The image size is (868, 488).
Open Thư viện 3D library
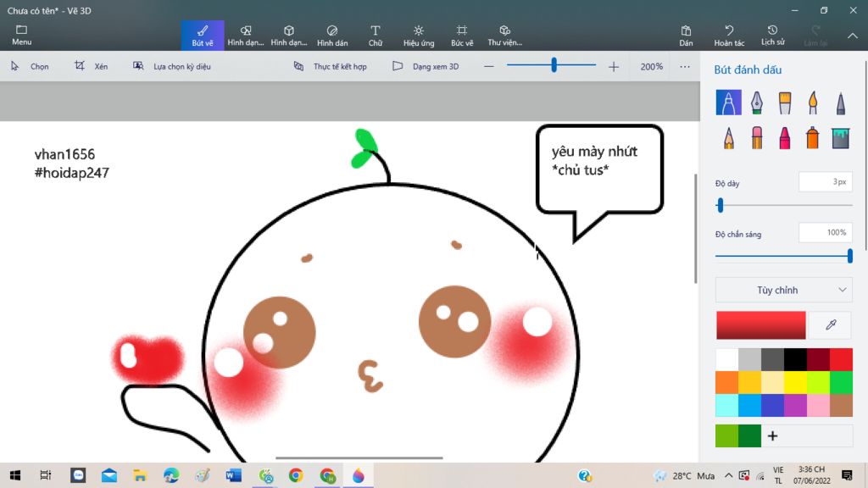[505, 36]
